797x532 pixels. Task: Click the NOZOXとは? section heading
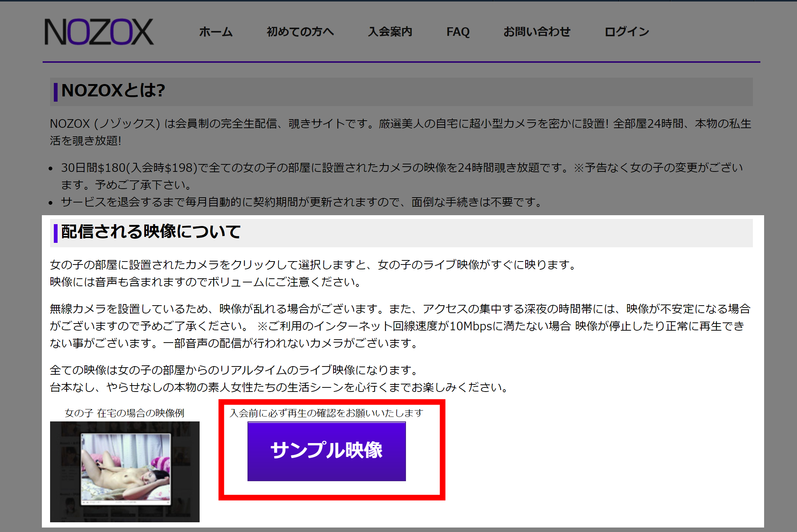pyautogui.click(x=113, y=90)
